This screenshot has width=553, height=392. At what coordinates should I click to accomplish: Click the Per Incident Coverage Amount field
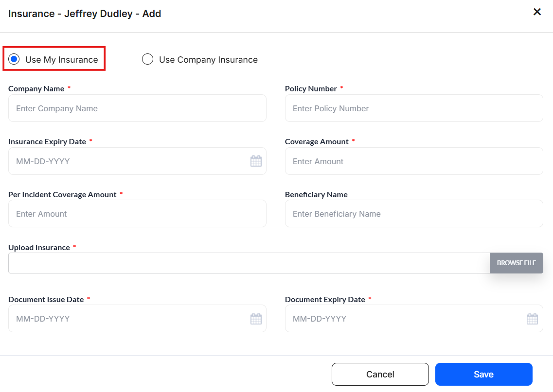pos(137,213)
